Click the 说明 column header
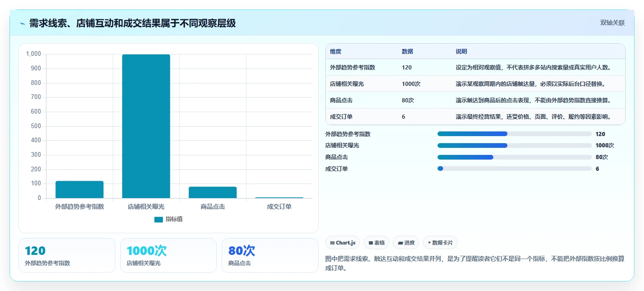Screen dimensions: 644x291 point(461,52)
